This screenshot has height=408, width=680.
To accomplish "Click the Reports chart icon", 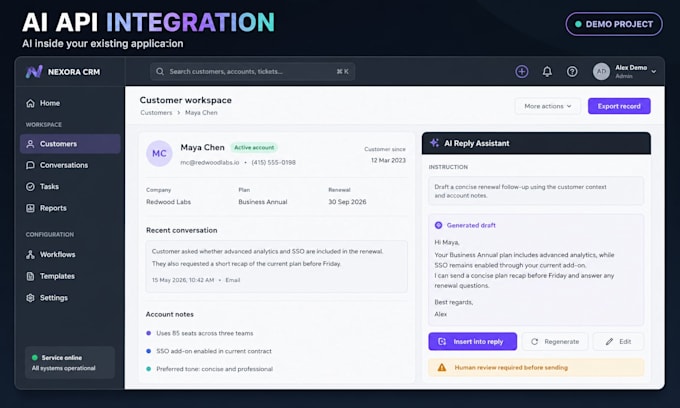I will pyautogui.click(x=30, y=208).
